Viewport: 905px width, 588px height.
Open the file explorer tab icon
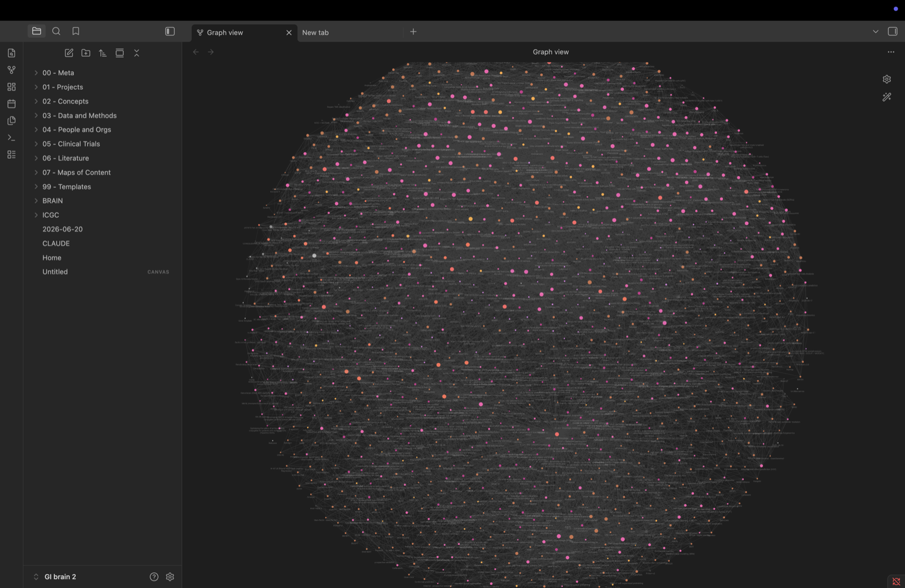pos(37,31)
